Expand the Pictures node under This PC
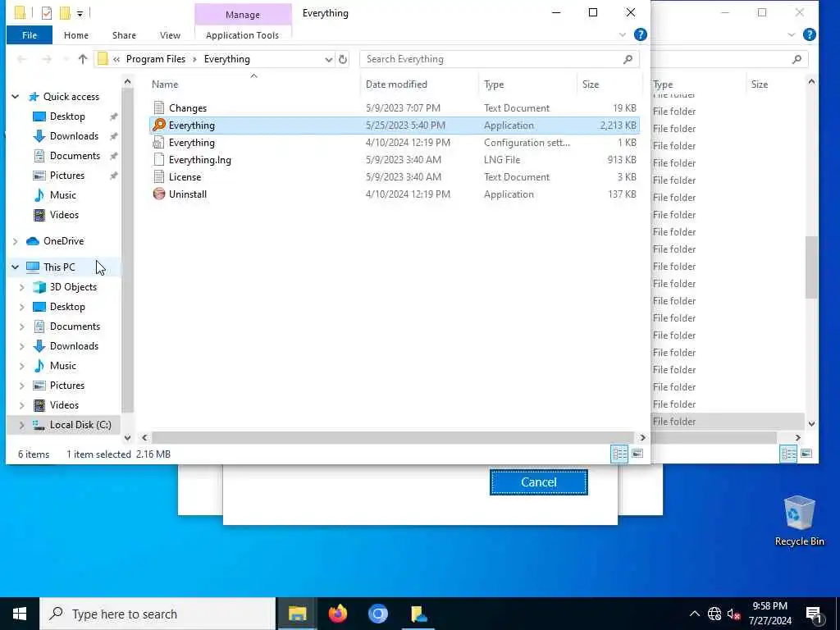Viewport: 840px width, 630px height. coord(21,386)
